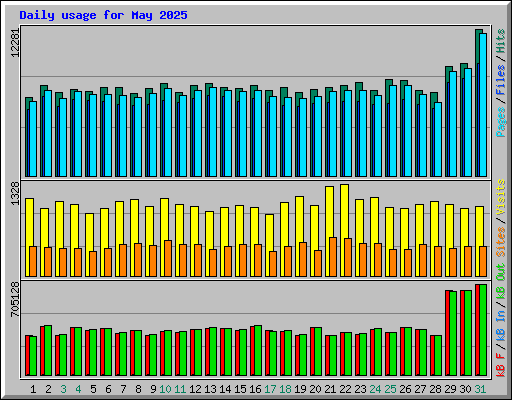
Task: Click day 24 on the x-axis
Action: [x=375, y=389]
